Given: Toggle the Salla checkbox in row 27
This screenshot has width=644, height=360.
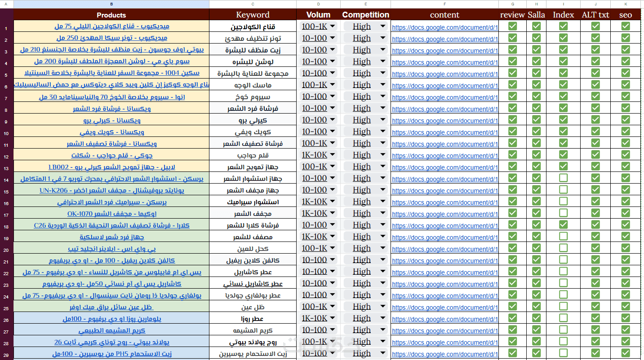Looking at the screenshot, I should [536, 329].
